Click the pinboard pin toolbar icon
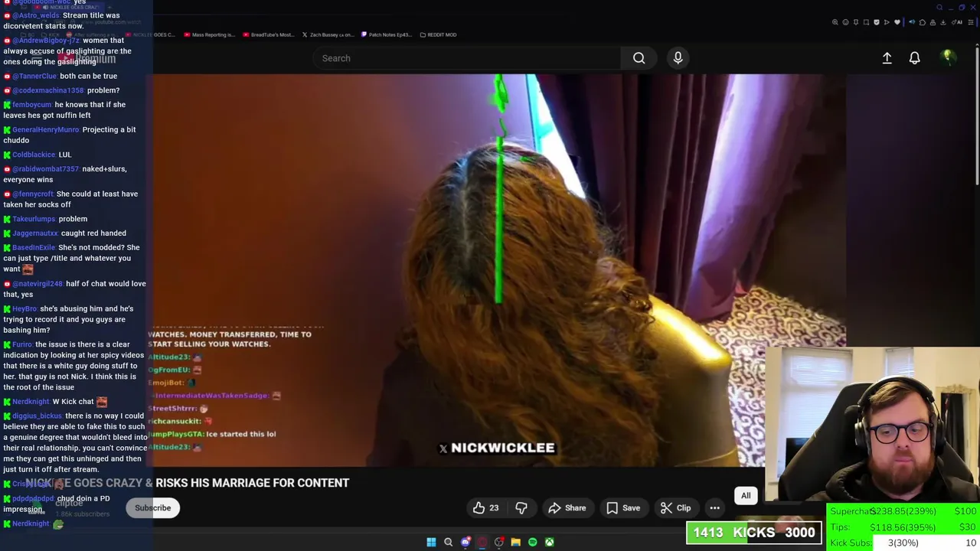Image resolution: width=980 pixels, height=551 pixels. coord(856,22)
